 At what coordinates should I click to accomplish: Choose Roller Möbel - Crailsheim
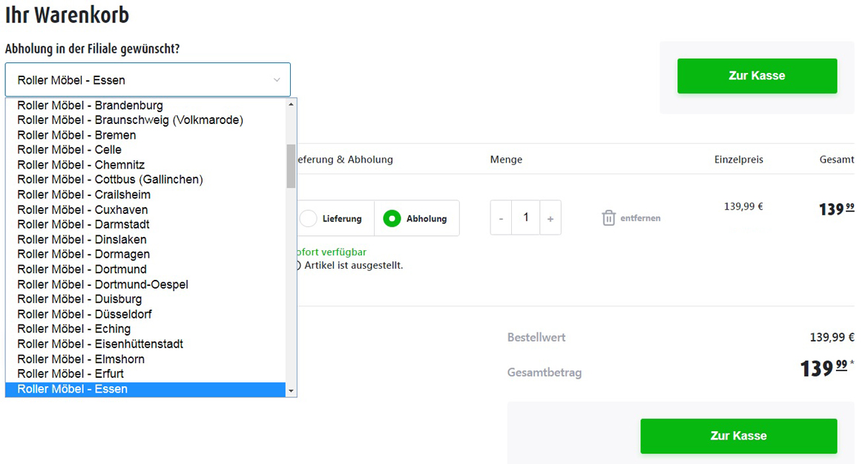(x=145, y=195)
